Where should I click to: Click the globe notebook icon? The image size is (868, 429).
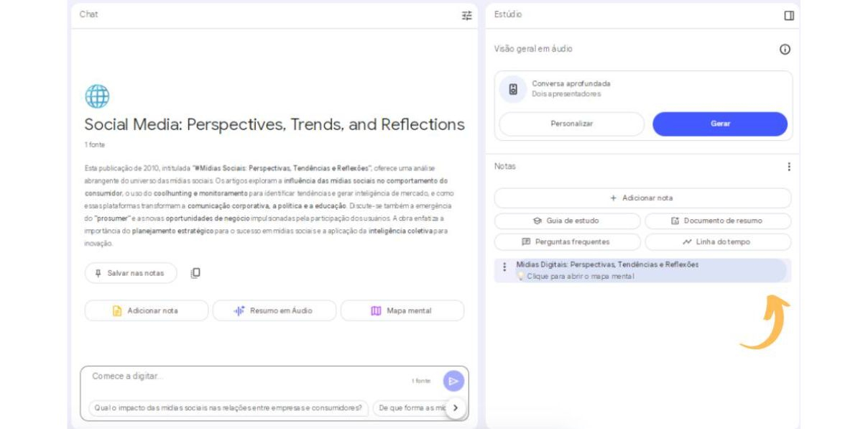tap(97, 96)
